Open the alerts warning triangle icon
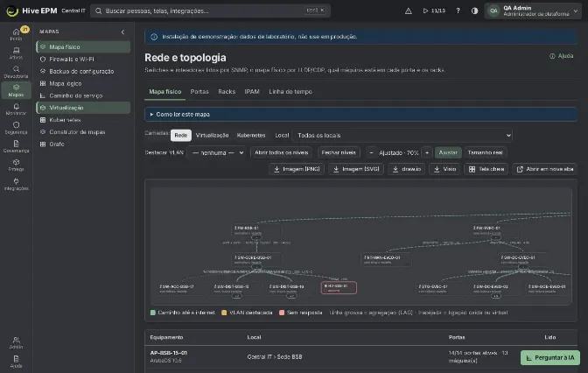This screenshot has width=588, height=373. point(409,11)
